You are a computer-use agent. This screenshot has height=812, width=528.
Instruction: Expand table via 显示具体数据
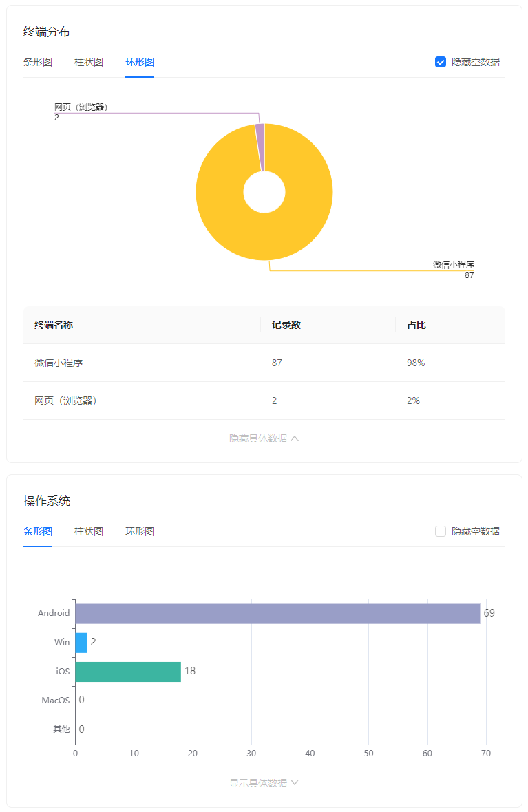point(264,783)
